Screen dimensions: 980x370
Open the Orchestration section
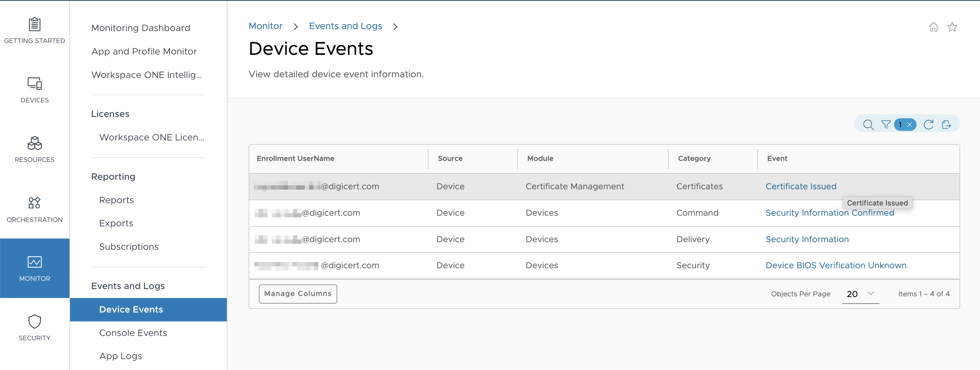point(35,209)
